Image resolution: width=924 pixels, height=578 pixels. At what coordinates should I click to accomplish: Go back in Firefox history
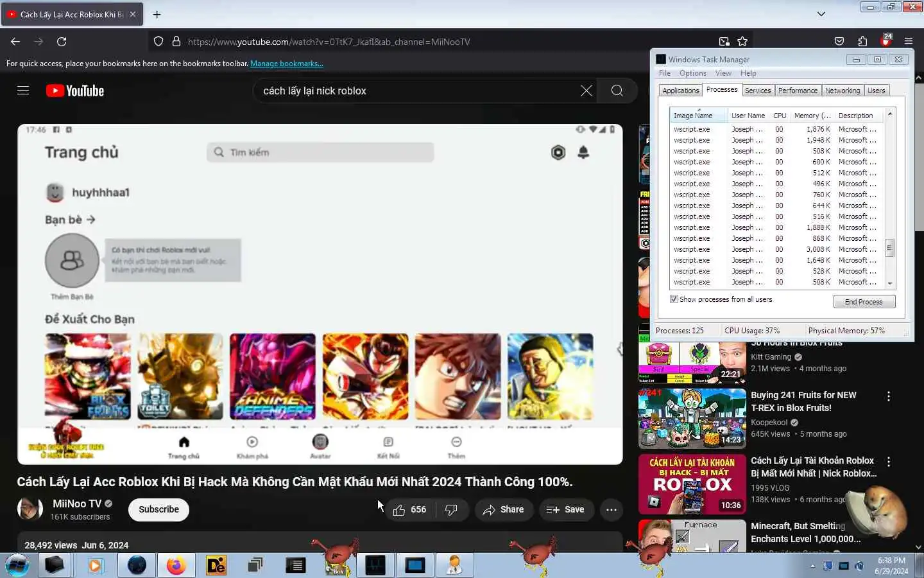click(x=15, y=42)
